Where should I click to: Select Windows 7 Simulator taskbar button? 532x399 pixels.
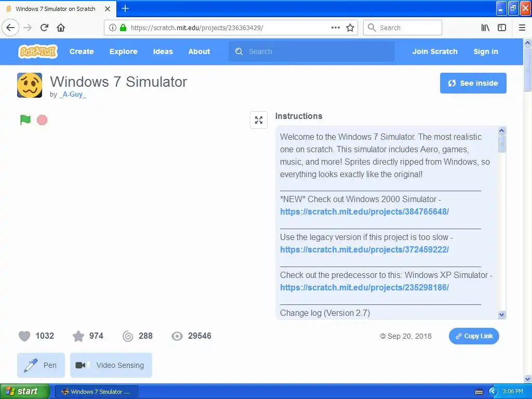tap(96, 392)
